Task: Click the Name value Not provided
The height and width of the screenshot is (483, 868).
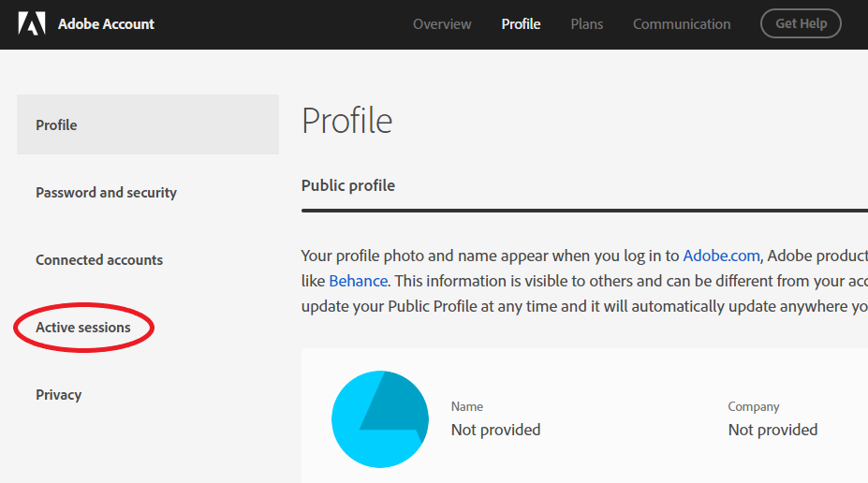Action: pyautogui.click(x=495, y=430)
